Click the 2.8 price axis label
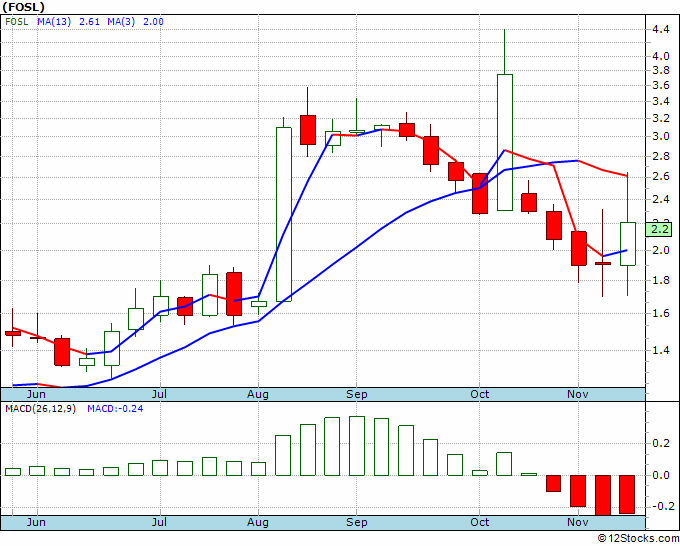Viewport: 680px width, 546px height. pyautogui.click(x=660, y=156)
